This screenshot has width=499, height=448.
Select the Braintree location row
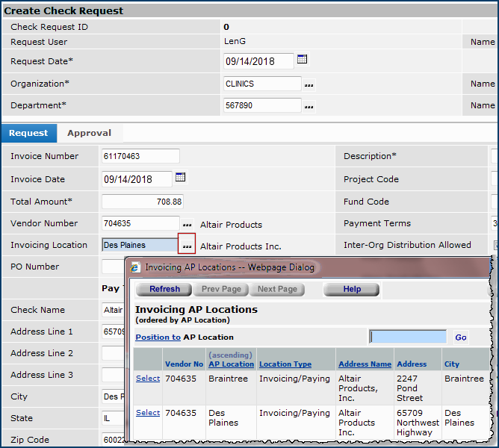pos(147,379)
